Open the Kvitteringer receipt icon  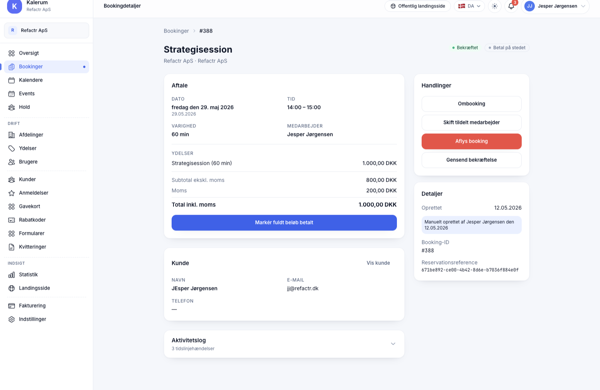click(11, 247)
